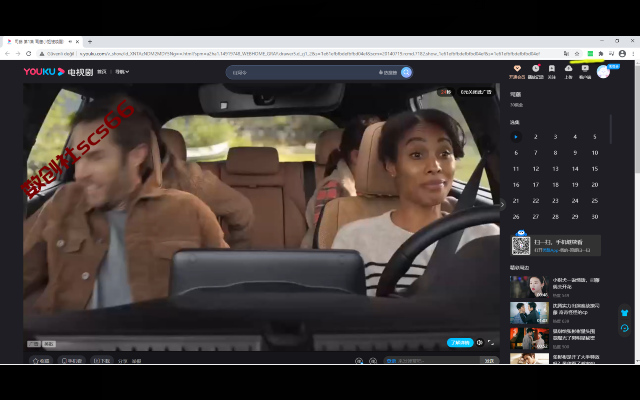Open second related video thumbnail
This screenshot has height=400, width=640.
pos(529,313)
